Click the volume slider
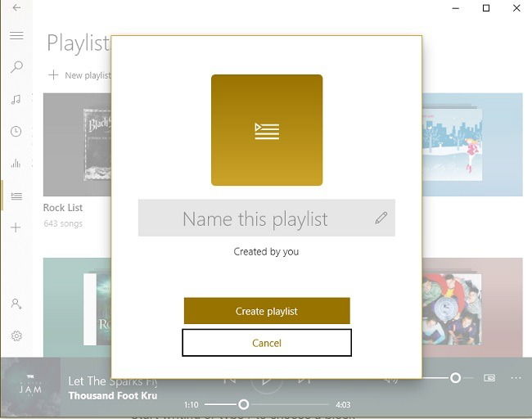Viewport: 532px width, 419px height. tap(447, 377)
